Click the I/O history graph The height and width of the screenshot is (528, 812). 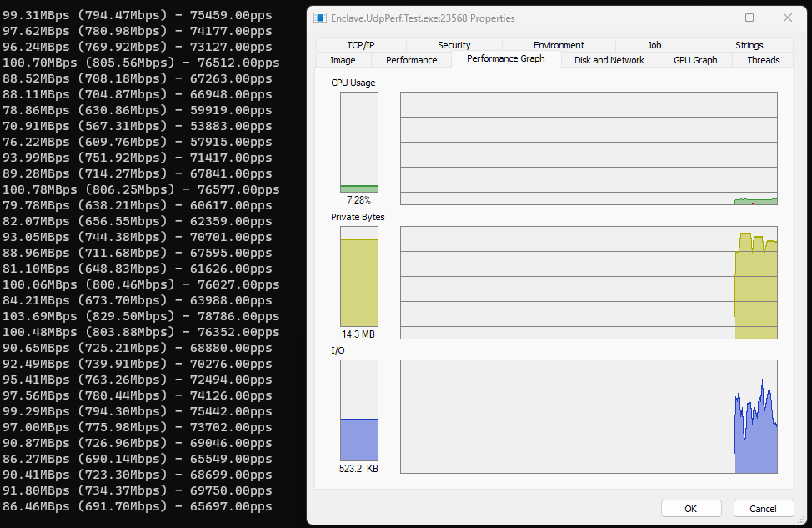(589, 416)
